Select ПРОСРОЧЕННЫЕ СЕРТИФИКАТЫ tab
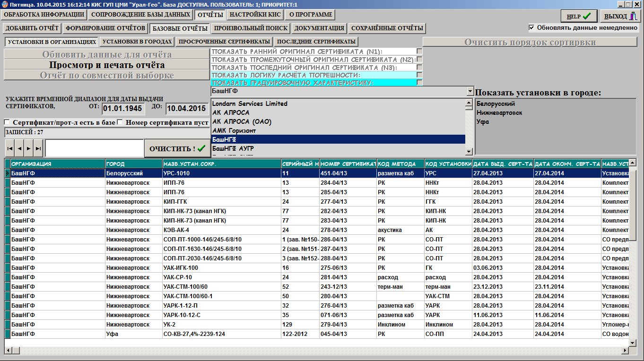The height and width of the screenshot is (361, 644). click(224, 42)
